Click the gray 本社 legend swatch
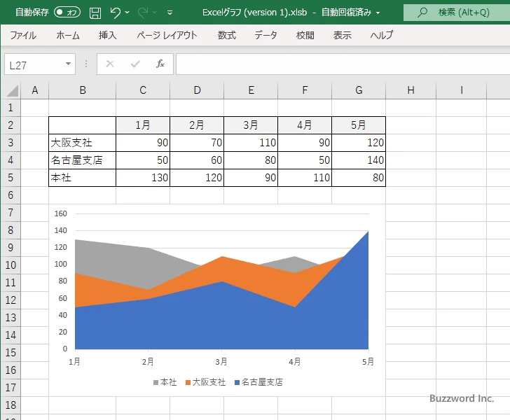Viewport: 510px width, 420px height. pos(156,383)
